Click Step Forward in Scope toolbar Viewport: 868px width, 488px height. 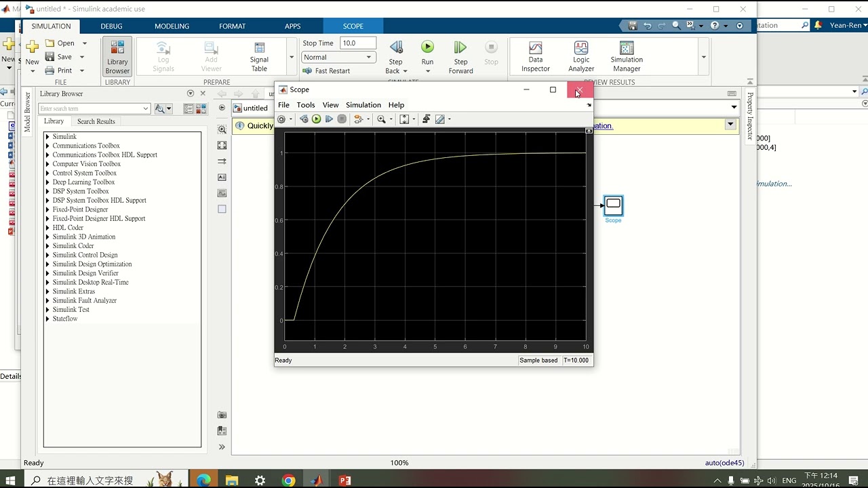tap(329, 119)
